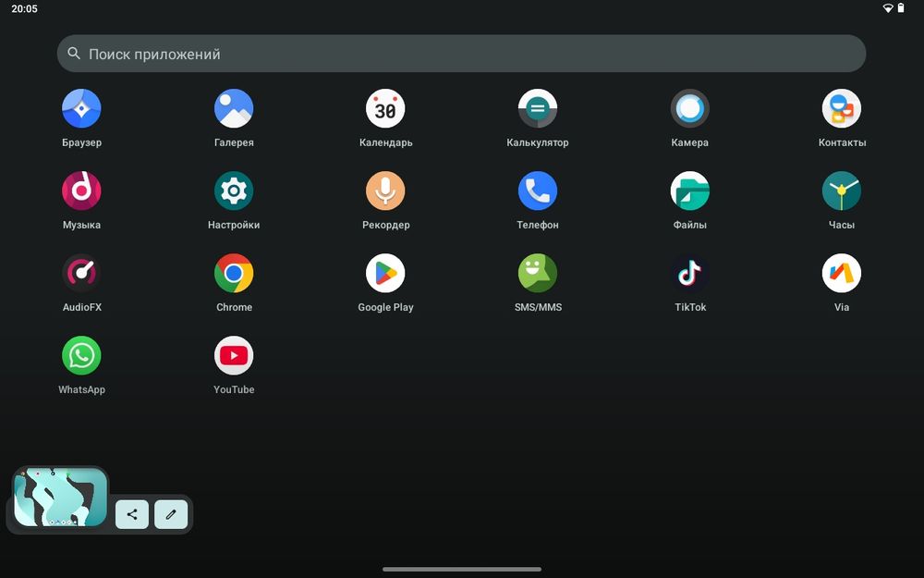This screenshot has width=924, height=578.
Task: Tap the bottom navigation gesture handle
Action: point(462,569)
